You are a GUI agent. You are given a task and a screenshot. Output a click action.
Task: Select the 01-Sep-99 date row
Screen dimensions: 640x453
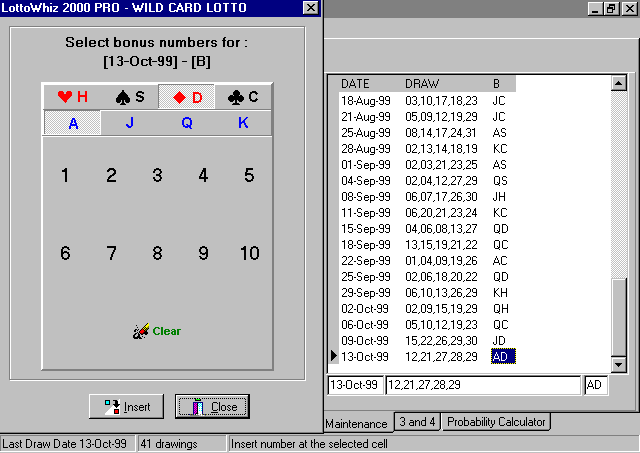click(366, 164)
